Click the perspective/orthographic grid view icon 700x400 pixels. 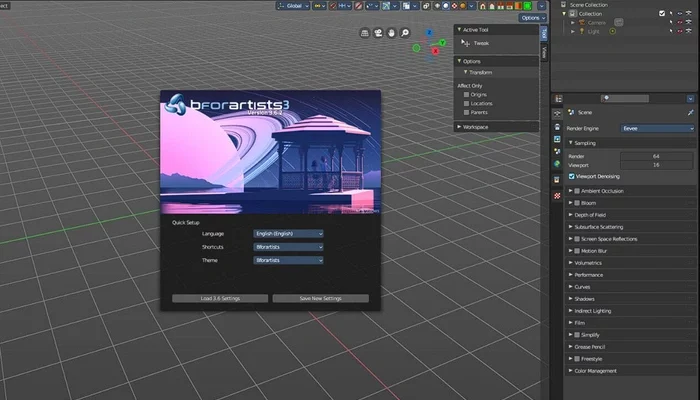[365, 33]
